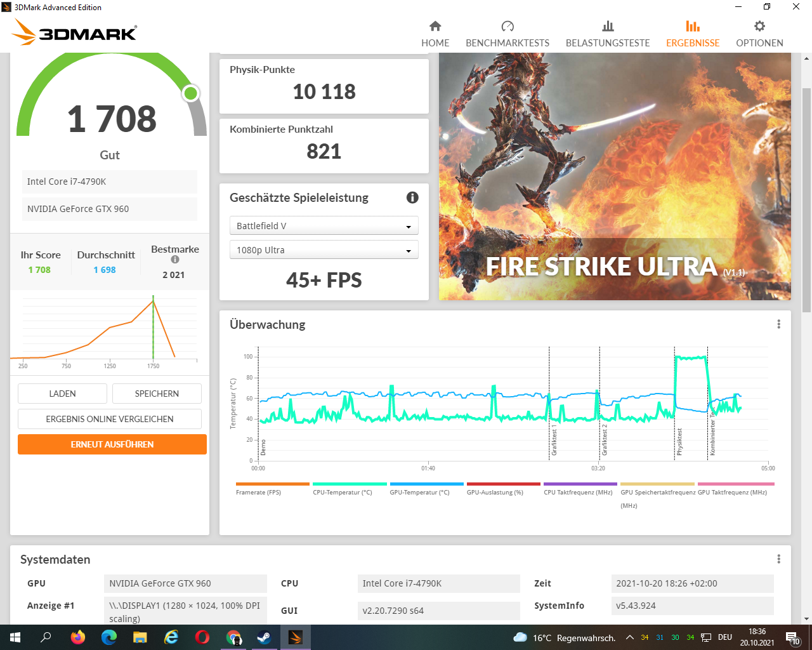
Task: Open the weather widget showing 16°C
Action: [565, 637]
